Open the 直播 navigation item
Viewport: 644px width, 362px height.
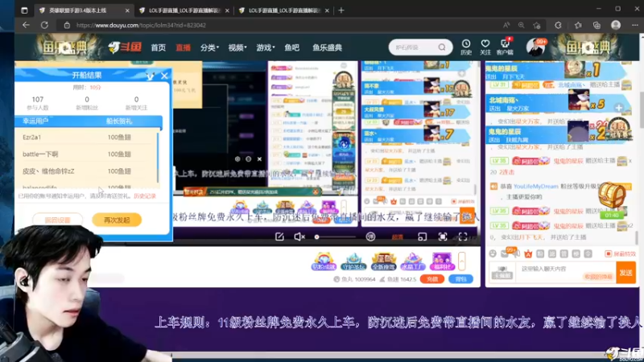tap(183, 47)
